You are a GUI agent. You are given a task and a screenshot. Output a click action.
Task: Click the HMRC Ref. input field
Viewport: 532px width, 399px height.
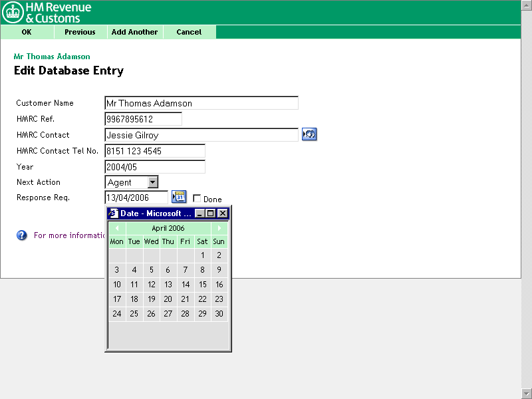(143, 119)
